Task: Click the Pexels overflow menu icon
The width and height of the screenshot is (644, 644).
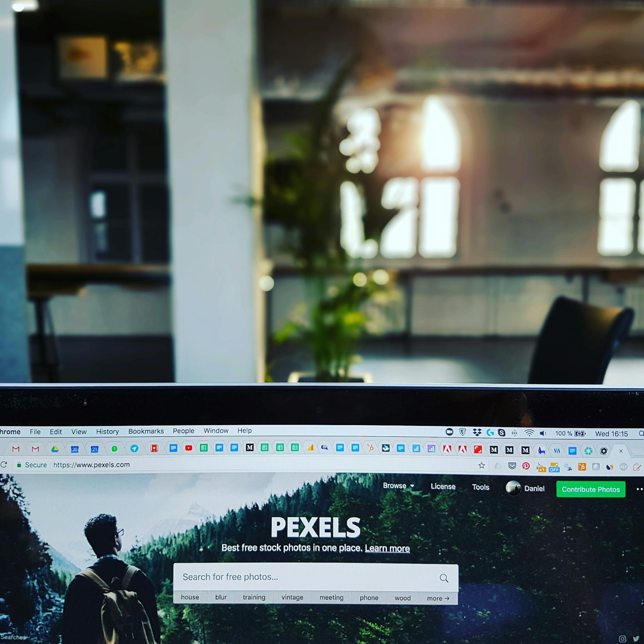Action: [x=638, y=489]
